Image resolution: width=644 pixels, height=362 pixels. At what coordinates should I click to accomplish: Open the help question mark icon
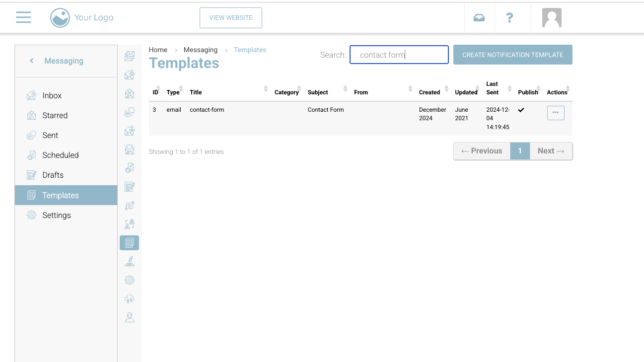pyautogui.click(x=509, y=18)
